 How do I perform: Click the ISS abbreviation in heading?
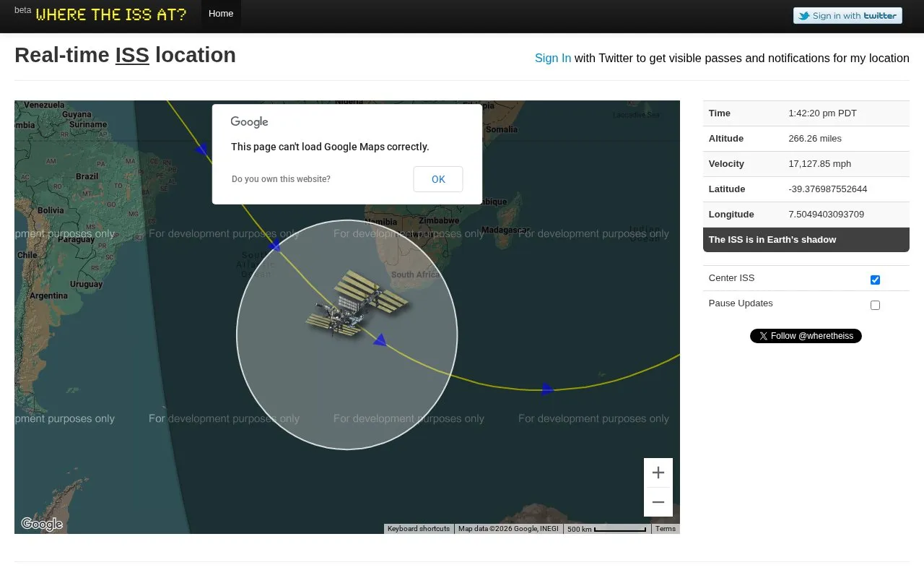[132, 55]
